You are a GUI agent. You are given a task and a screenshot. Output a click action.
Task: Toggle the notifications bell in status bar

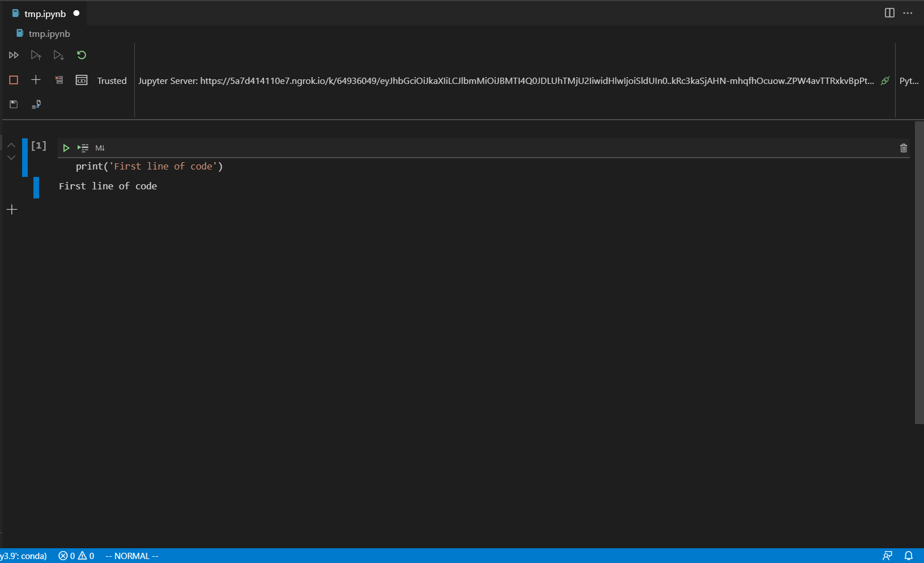pos(909,556)
